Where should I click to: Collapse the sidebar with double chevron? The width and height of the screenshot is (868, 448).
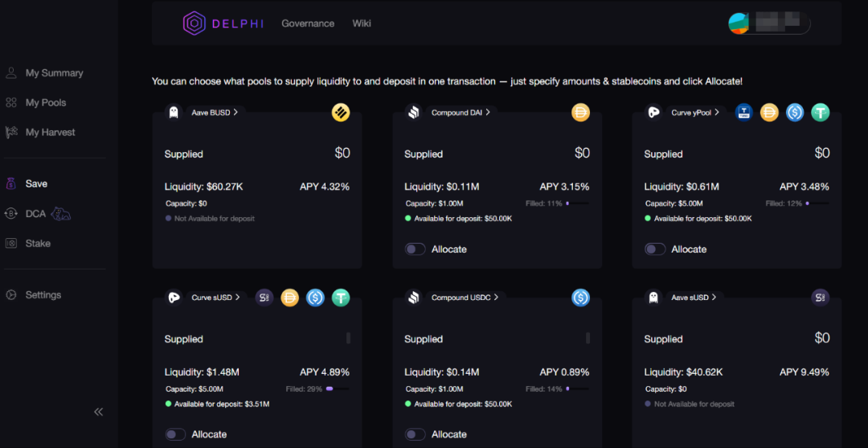tap(98, 412)
